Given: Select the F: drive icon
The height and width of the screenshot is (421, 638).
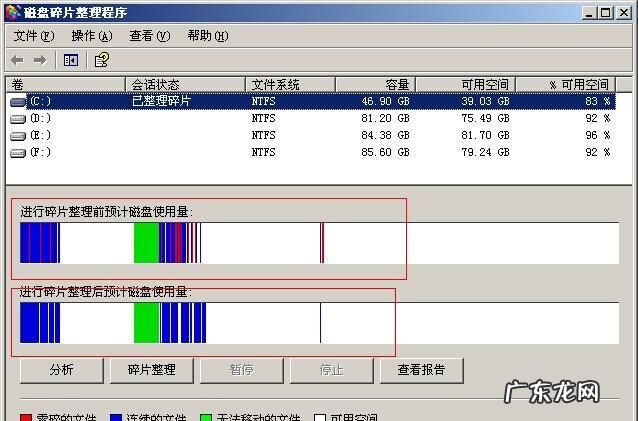Looking at the screenshot, I should click(18, 153).
